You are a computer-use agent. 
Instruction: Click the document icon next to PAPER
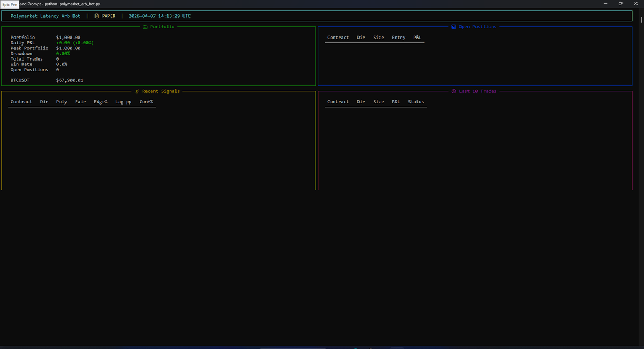[97, 16]
